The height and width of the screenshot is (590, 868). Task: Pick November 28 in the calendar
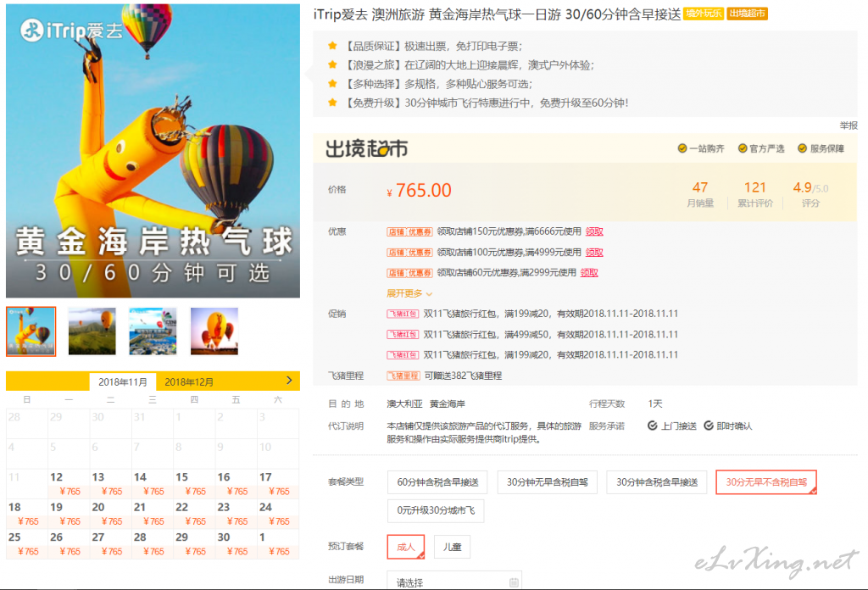point(153,543)
